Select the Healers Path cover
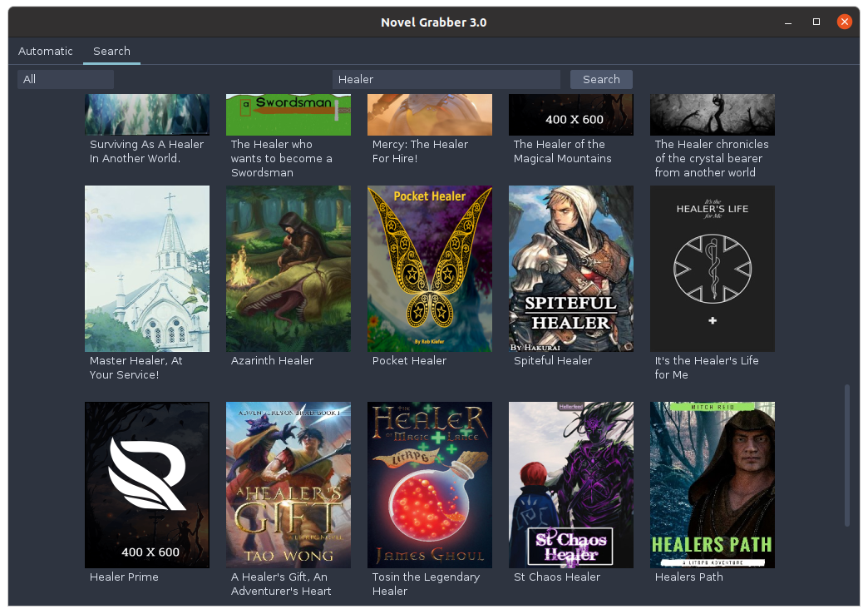The height and width of the screenshot is (614, 868). point(713,485)
